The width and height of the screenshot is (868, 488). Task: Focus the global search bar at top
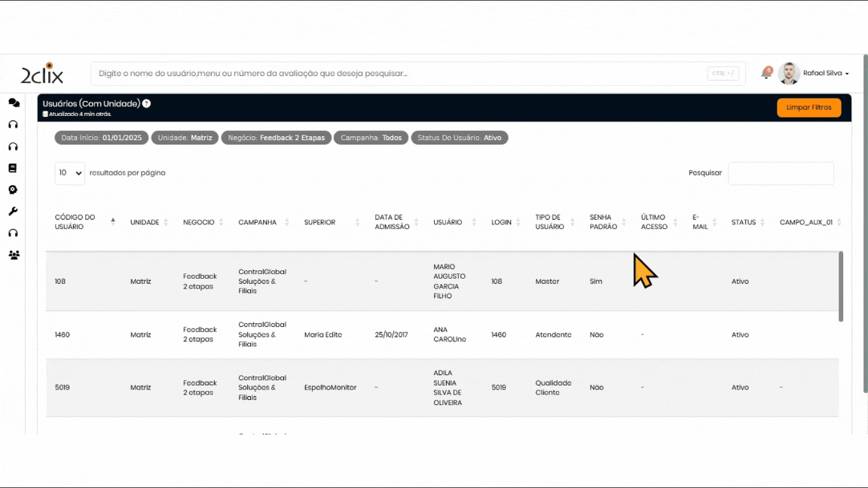coord(399,74)
